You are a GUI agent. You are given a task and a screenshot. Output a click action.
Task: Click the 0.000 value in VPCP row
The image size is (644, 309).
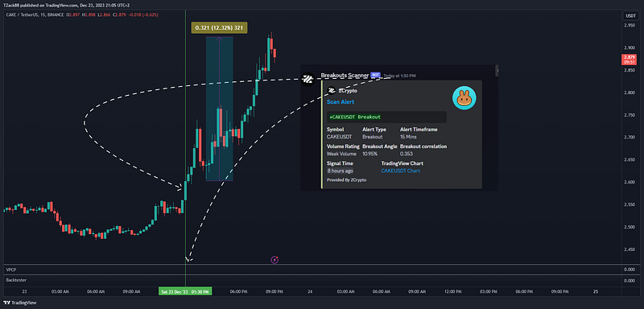(630, 270)
